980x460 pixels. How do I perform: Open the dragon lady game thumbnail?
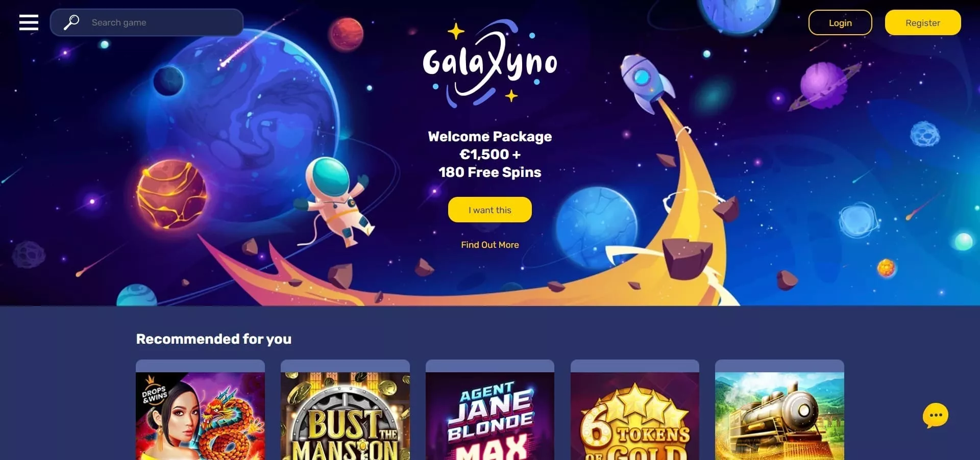[200, 416]
